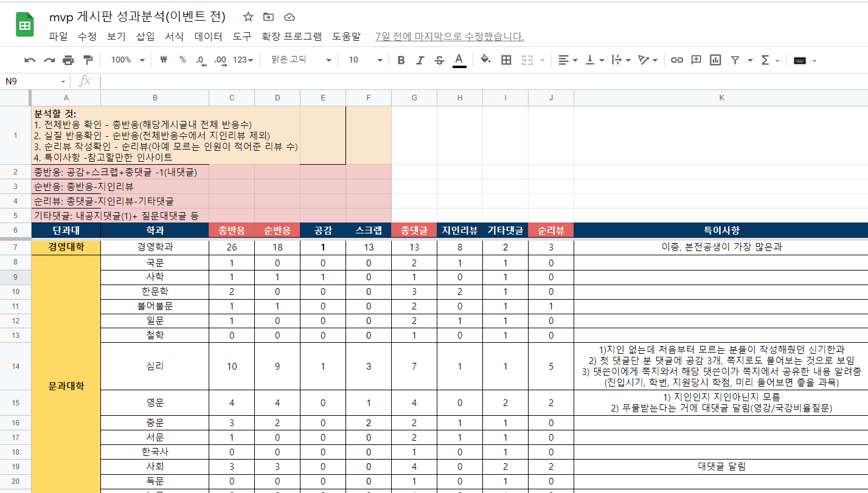
Task: Click the select-all corner box
Action: (15, 98)
